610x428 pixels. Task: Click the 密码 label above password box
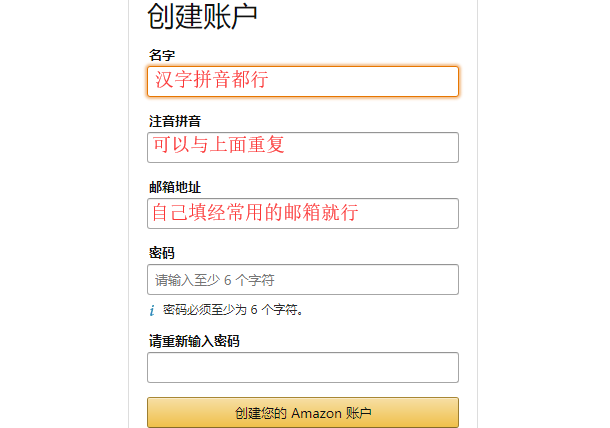click(162, 253)
